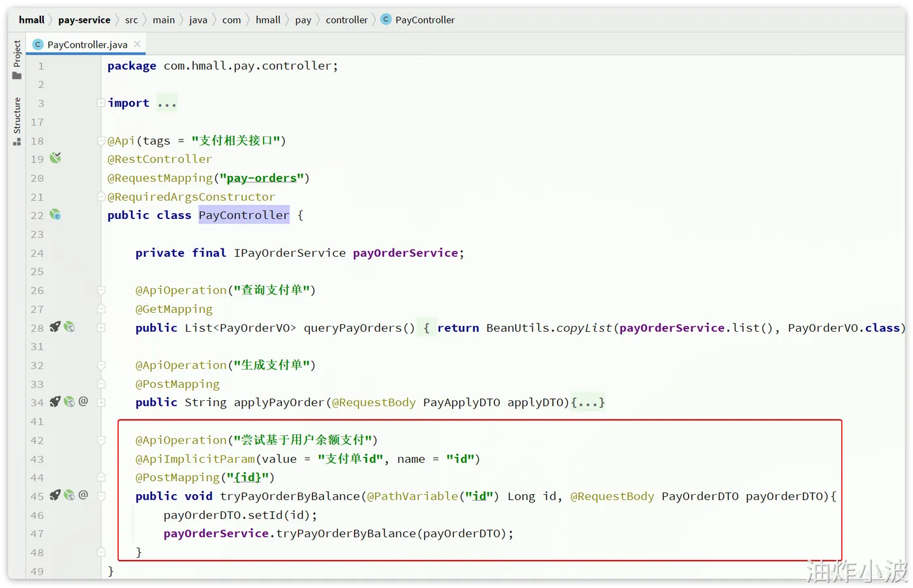Click the Spring bean gutter icon on line 22
The image size is (913, 588).
tap(55, 214)
